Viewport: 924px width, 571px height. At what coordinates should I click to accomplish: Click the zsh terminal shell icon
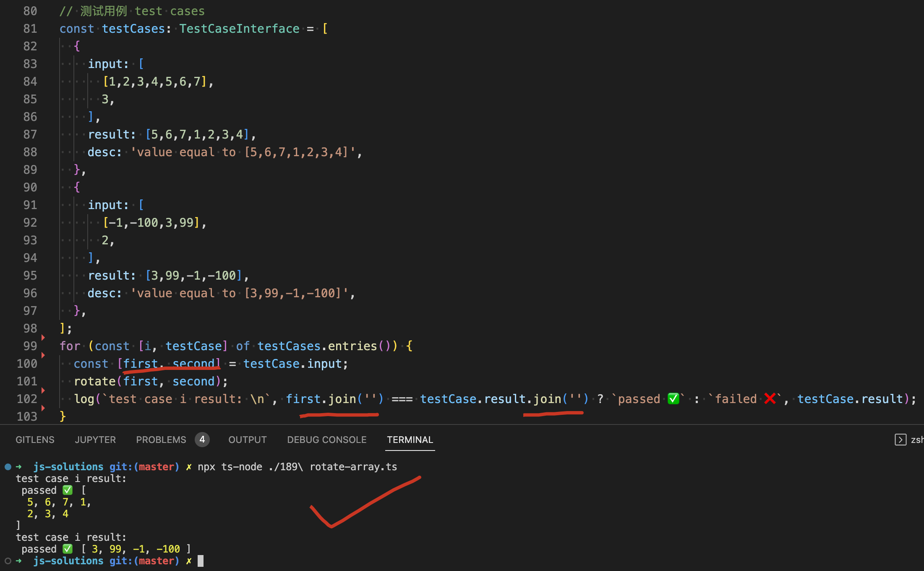900,440
